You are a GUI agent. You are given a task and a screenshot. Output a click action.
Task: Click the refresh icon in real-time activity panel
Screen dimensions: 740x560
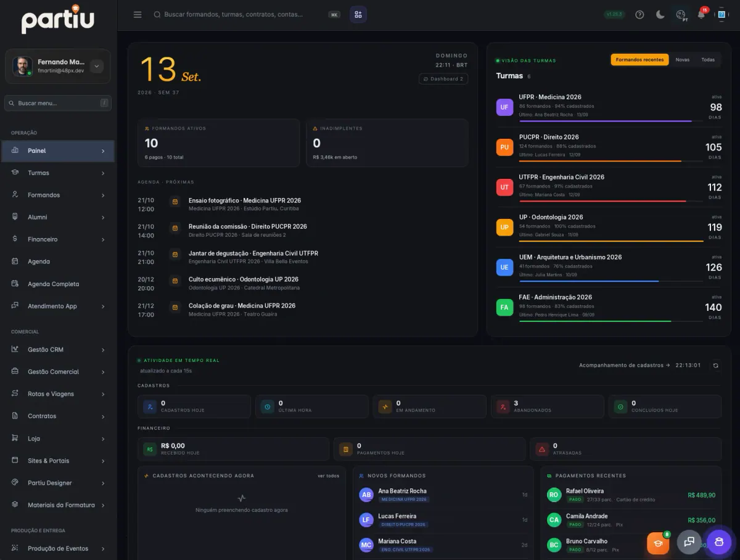coord(715,365)
